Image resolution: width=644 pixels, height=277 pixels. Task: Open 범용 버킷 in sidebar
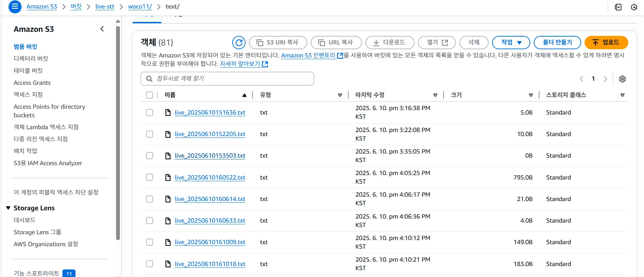point(25,47)
